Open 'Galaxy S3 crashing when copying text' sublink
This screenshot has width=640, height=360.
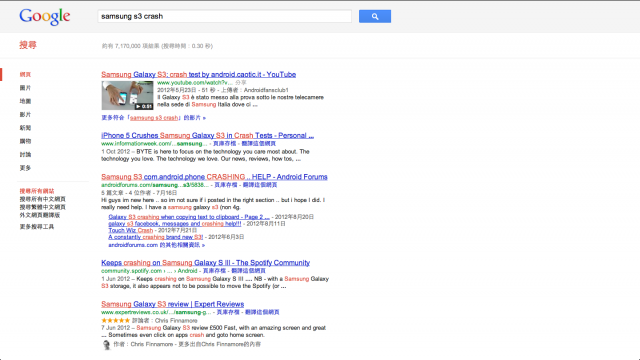coord(189,217)
